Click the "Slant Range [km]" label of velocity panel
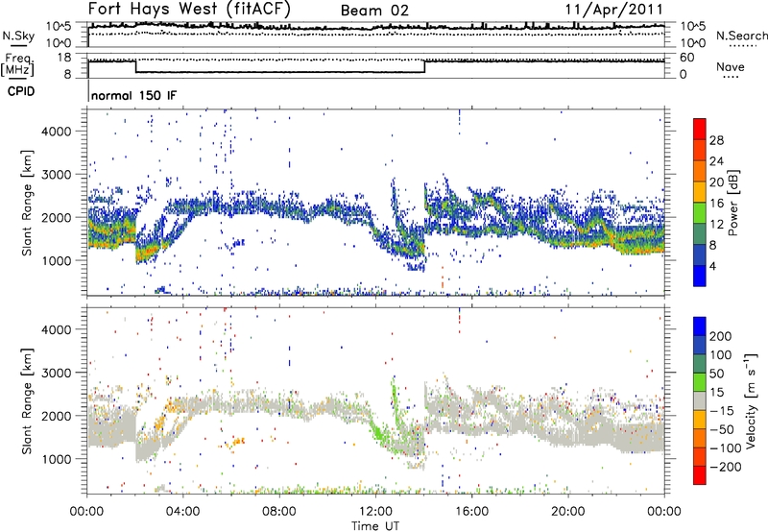768x532 pixels. (27, 400)
